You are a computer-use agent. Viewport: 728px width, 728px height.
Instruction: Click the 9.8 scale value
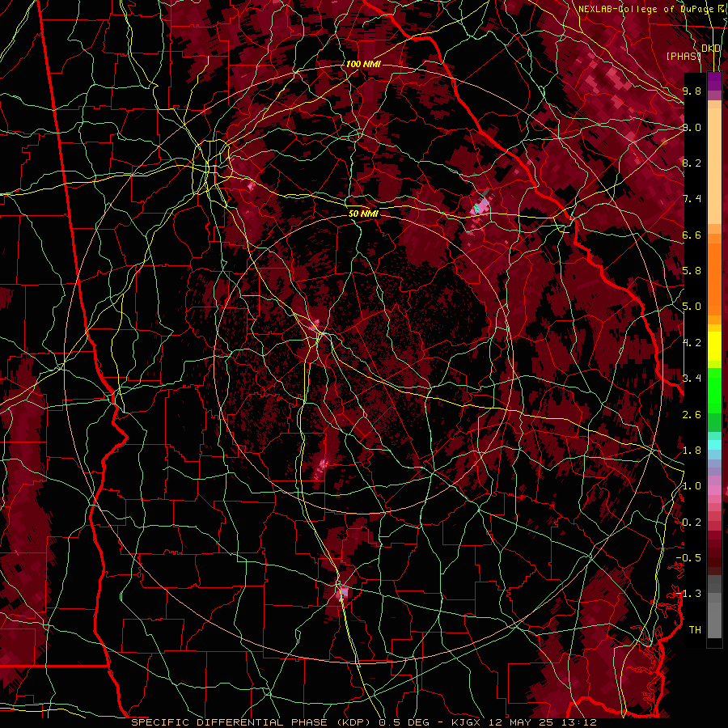(692, 91)
